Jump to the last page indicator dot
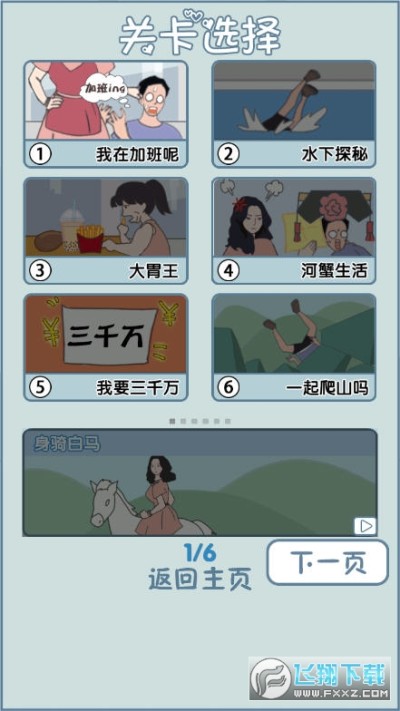Screen dimensions: 400x711 tap(228, 421)
